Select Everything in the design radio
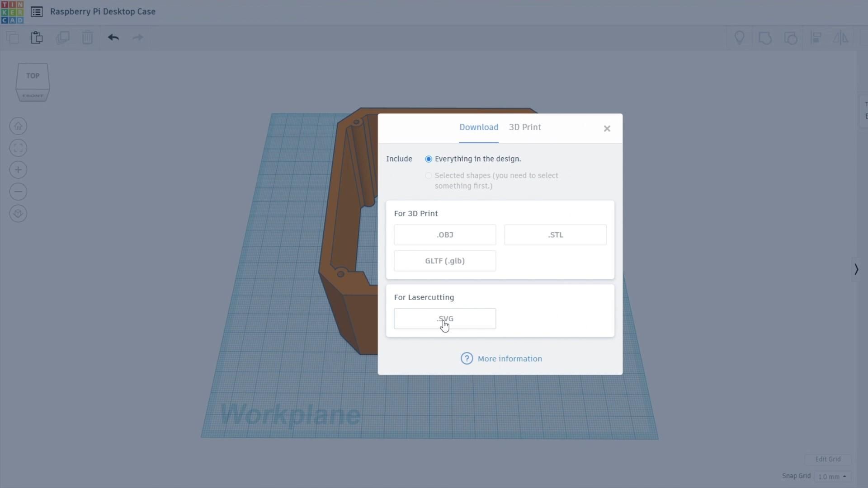Viewport: 868px width, 488px height. [429, 159]
